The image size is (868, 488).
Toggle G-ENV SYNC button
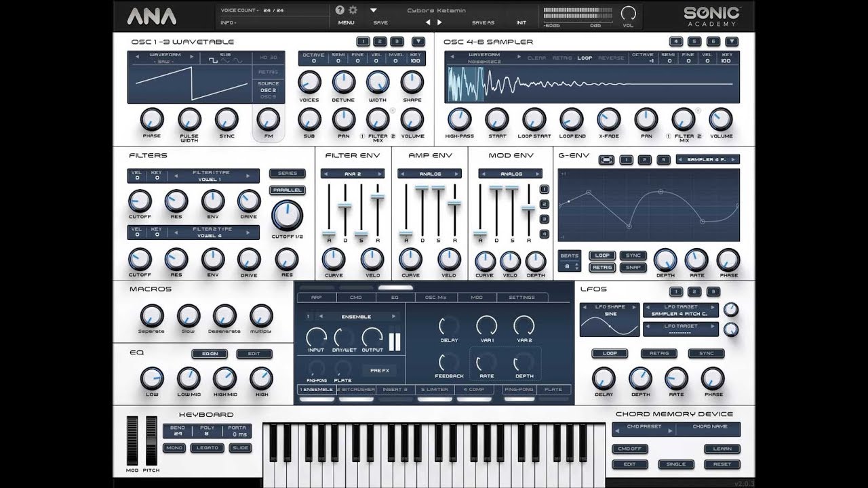point(633,256)
